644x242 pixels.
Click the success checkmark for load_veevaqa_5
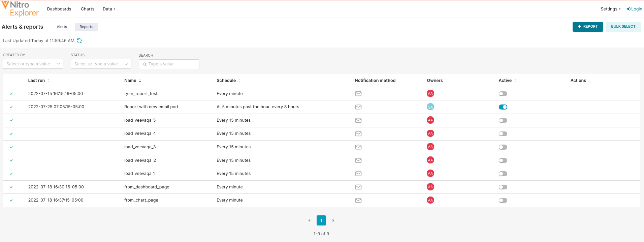pyautogui.click(x=11, y=120)
